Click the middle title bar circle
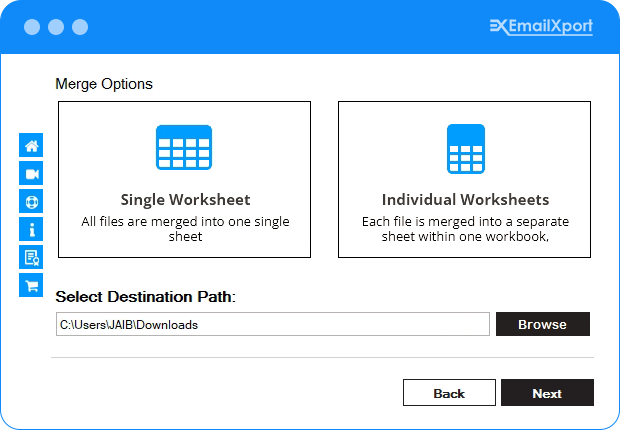 pos(56,27)
